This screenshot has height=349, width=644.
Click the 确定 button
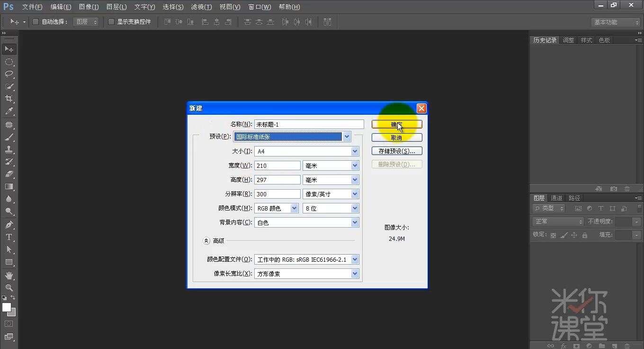[397, 124]
